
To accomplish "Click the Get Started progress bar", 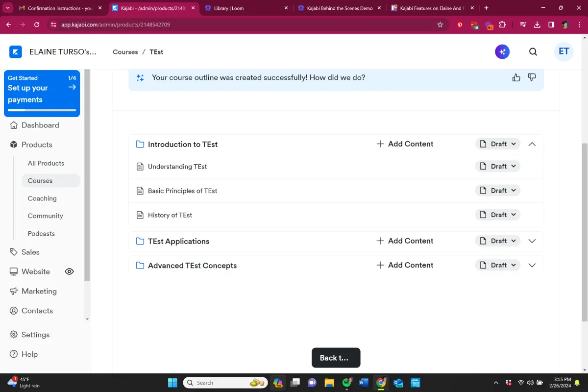I will [x=42, y=110].
